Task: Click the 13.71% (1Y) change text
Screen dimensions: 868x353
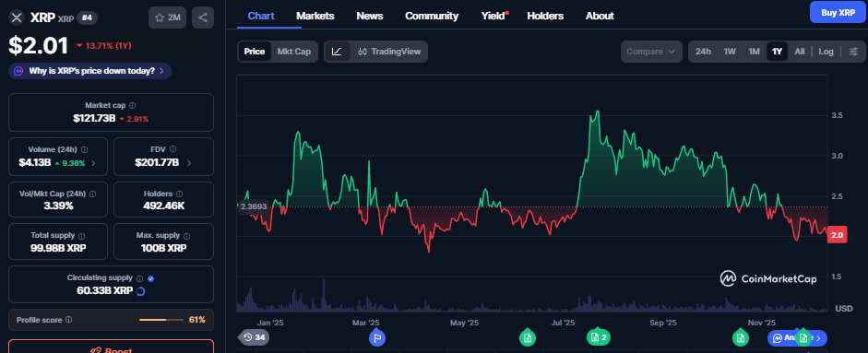Action: [x=103, y=45]
